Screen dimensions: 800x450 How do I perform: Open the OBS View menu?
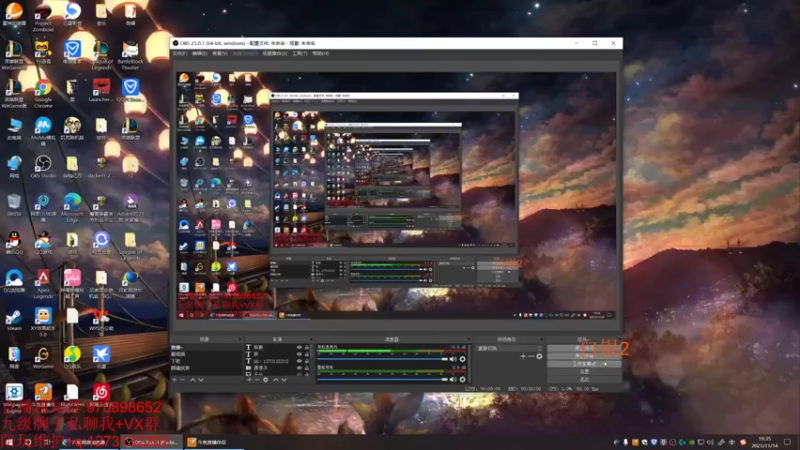pos(220,54)
